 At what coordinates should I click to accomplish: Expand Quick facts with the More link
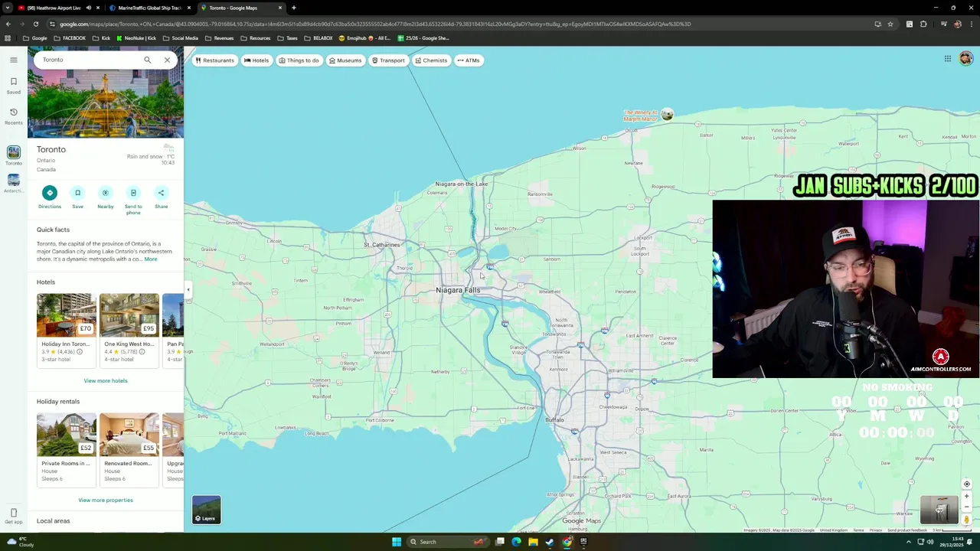151,259
